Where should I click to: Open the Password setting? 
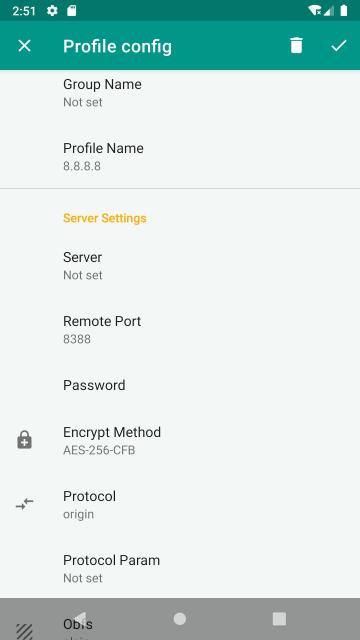point(180,385)
